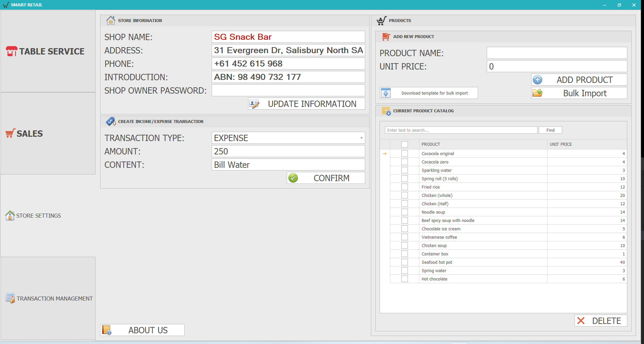The height and width of the screenshot is (344, 644).
Task: Open the Store Settings section
Action: coord(33,216)
